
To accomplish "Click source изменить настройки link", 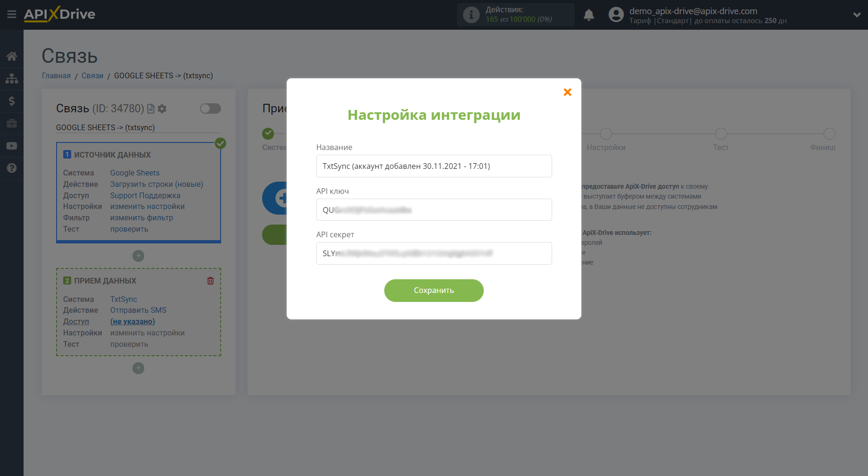I will point(148,206).
